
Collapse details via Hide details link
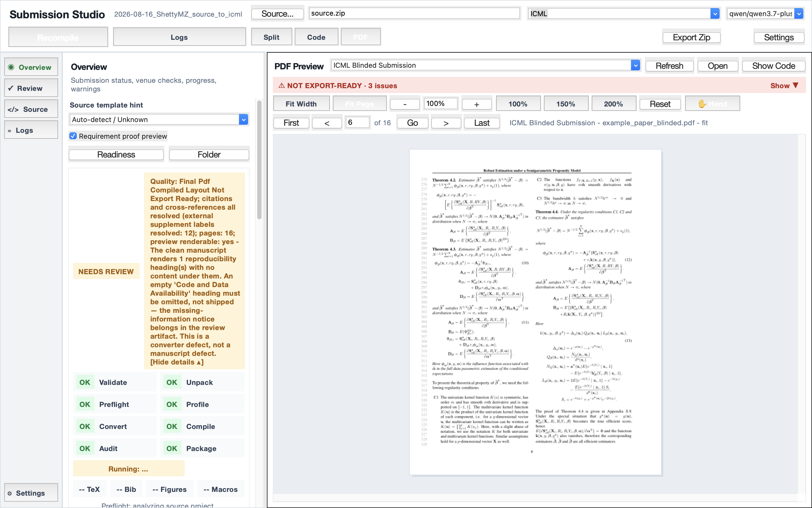tap(177, 362)
